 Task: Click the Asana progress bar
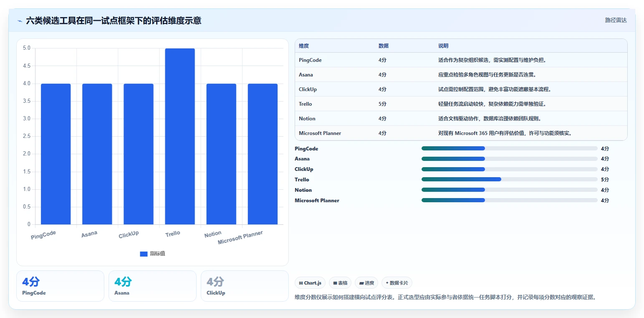(510, 159)
